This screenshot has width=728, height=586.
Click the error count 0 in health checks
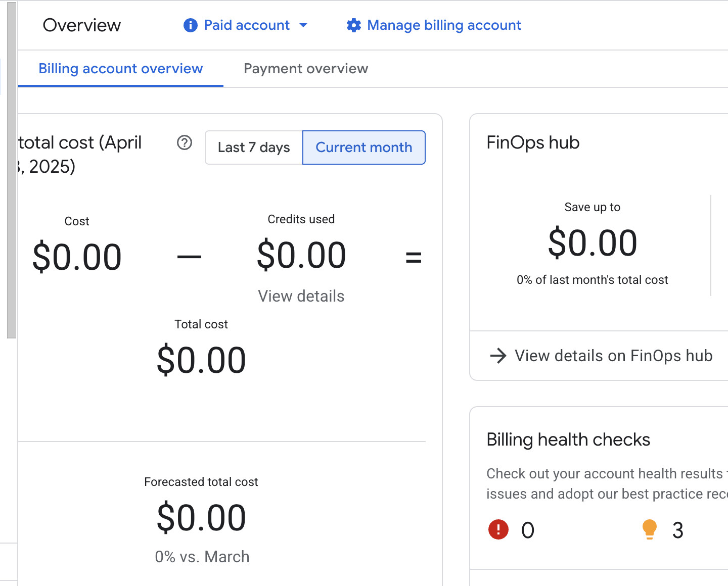527,530
